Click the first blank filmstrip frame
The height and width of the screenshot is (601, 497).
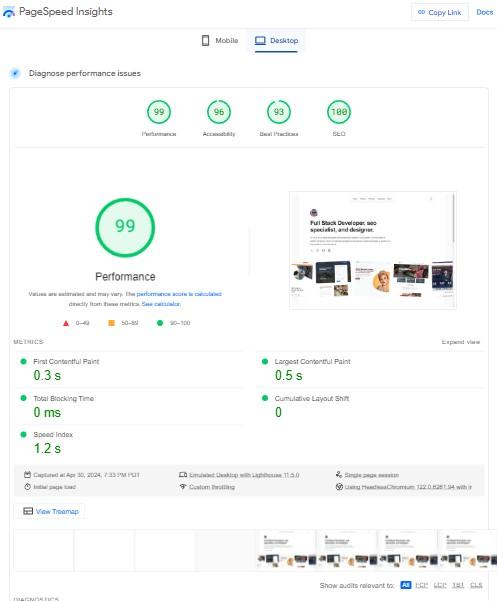[44, 550]
